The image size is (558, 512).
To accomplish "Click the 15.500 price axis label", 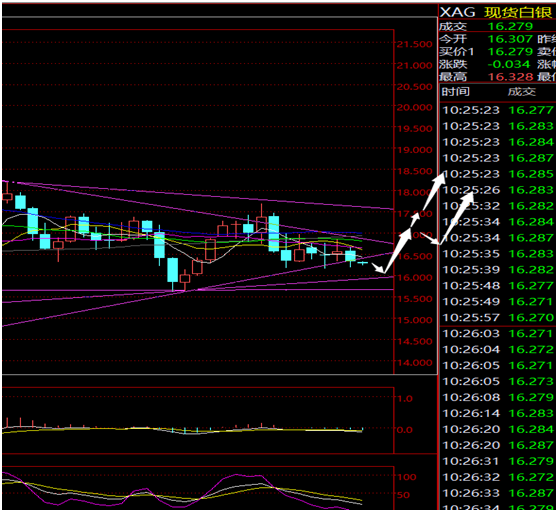I will (x=415, y=299).
